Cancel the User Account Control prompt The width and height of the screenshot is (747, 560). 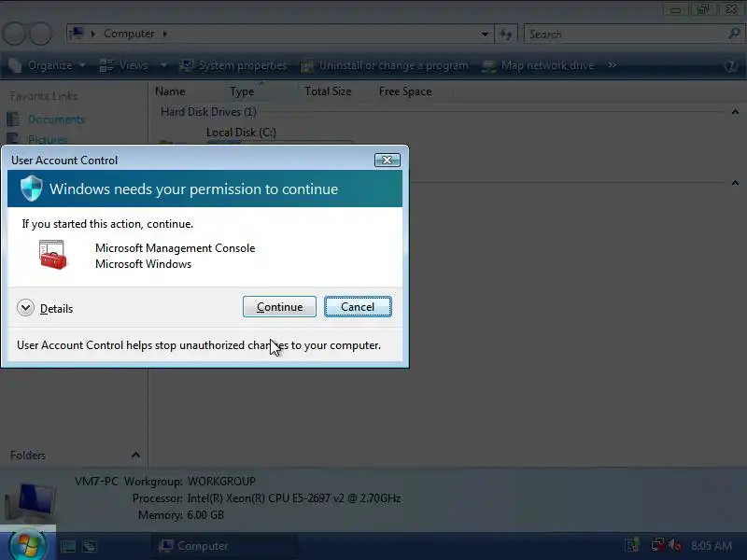pos(358,307)
